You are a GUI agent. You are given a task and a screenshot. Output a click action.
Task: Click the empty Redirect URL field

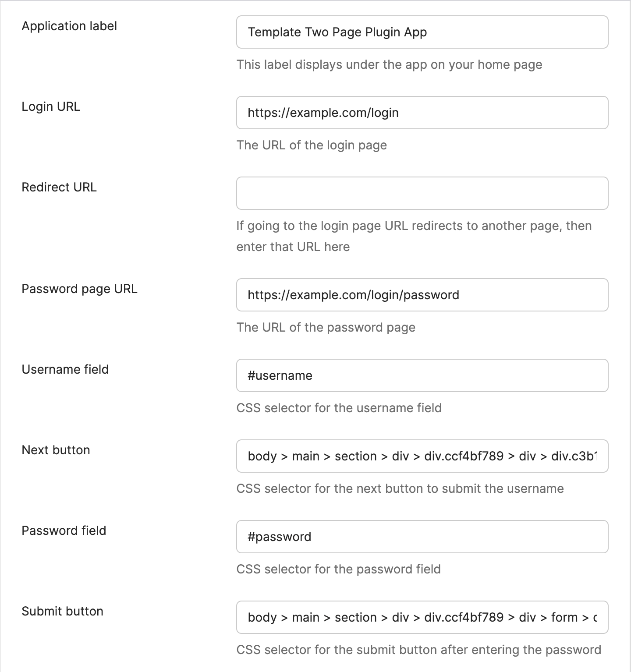(x=422, y=193)
